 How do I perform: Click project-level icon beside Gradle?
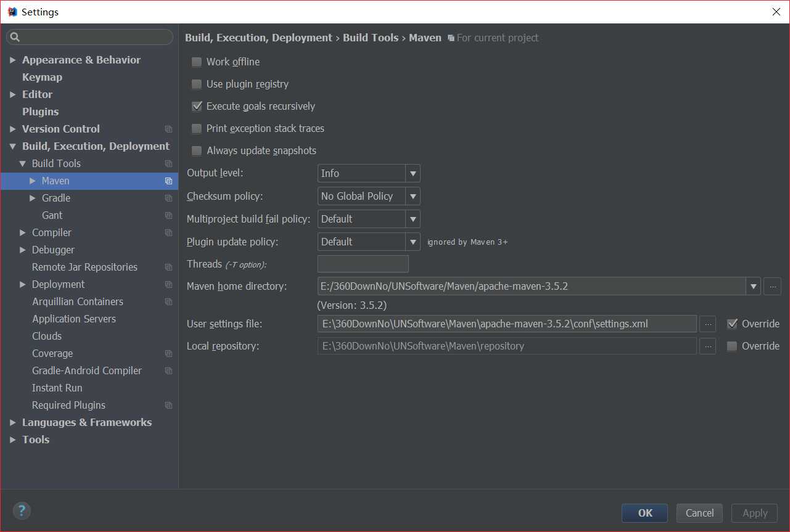[168, 198]
